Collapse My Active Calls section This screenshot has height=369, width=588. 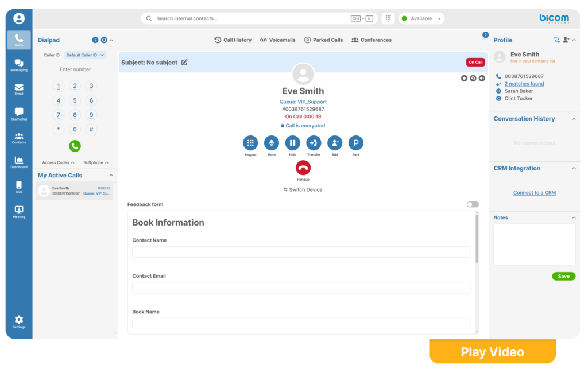point(111,176)
